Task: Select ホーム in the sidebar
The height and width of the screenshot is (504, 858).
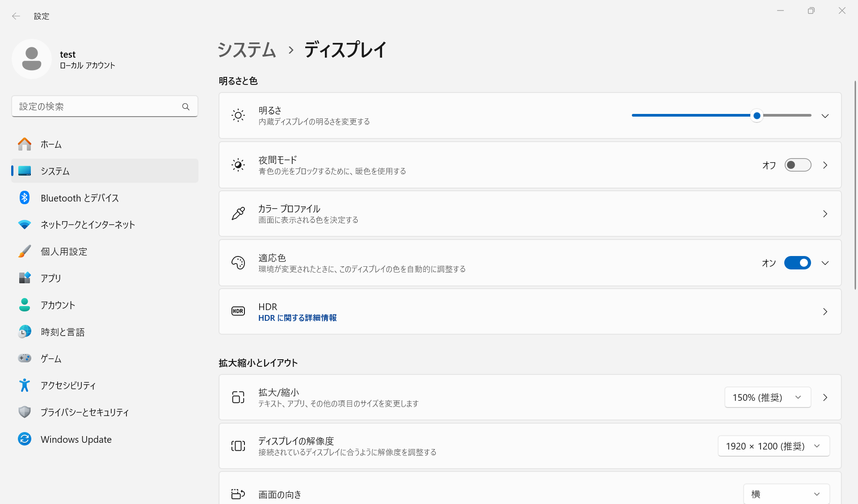Action: coord(51,144)
